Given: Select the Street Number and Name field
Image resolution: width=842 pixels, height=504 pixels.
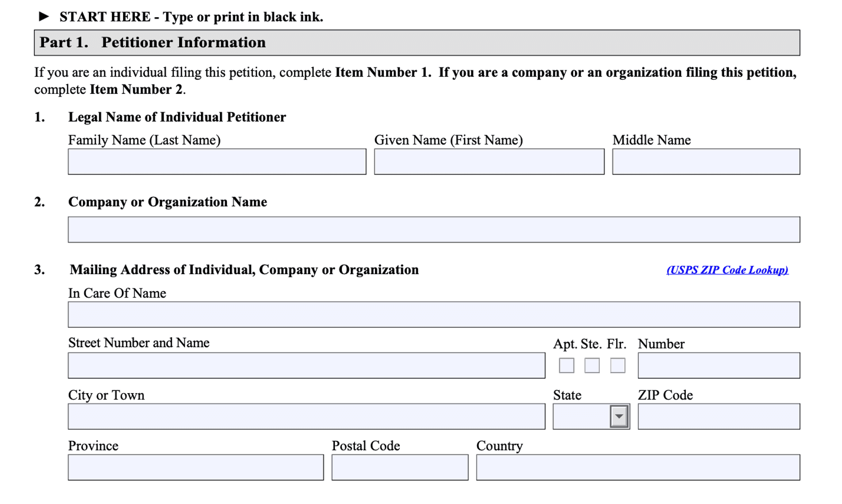Looking at the screenshot, I should point(307,366).
